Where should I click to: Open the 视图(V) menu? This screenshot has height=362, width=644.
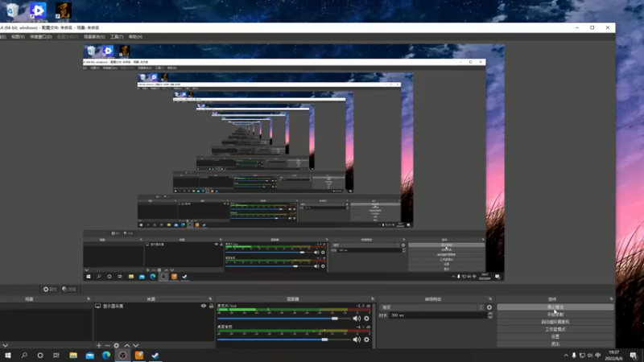coord(18,37)
